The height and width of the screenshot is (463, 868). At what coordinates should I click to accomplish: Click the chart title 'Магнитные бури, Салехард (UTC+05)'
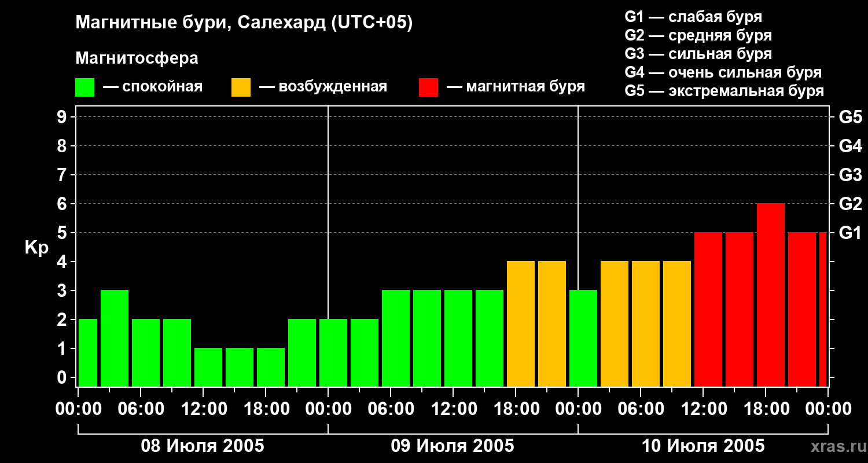click(244, 23)
